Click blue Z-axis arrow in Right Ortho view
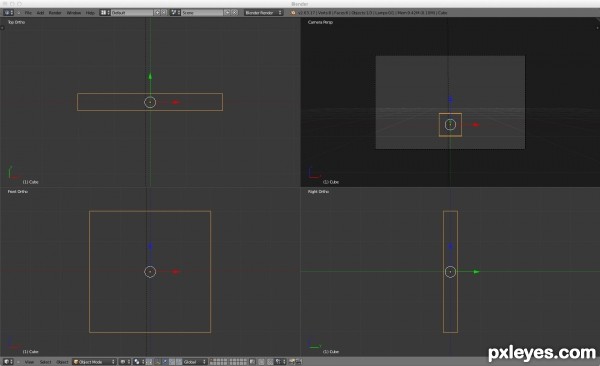 tap(450, 246)
